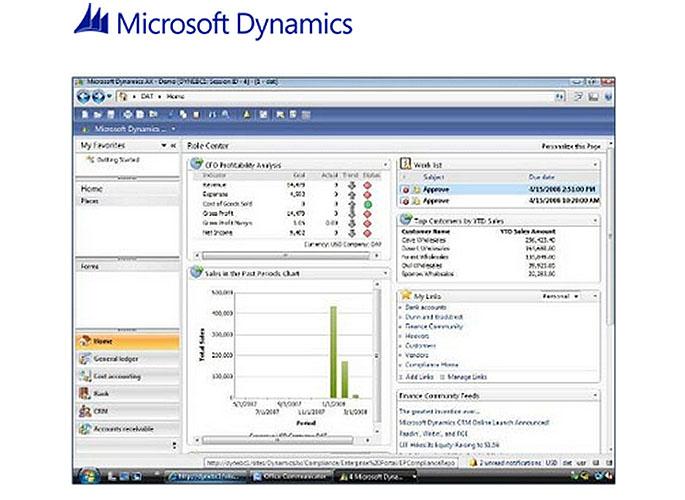Click the Alert bell toolbar icon
Image resolution: width=685 pixels, height=500 pixels.
coord(247,114)
